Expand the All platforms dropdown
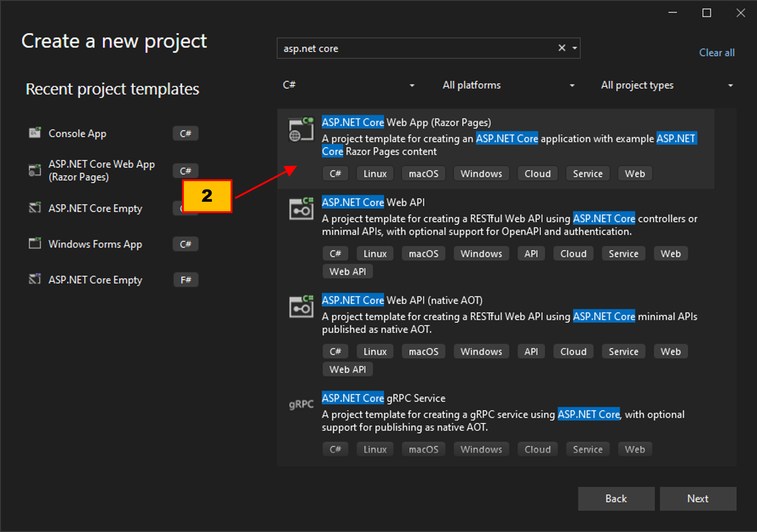 tap(572, 85)
